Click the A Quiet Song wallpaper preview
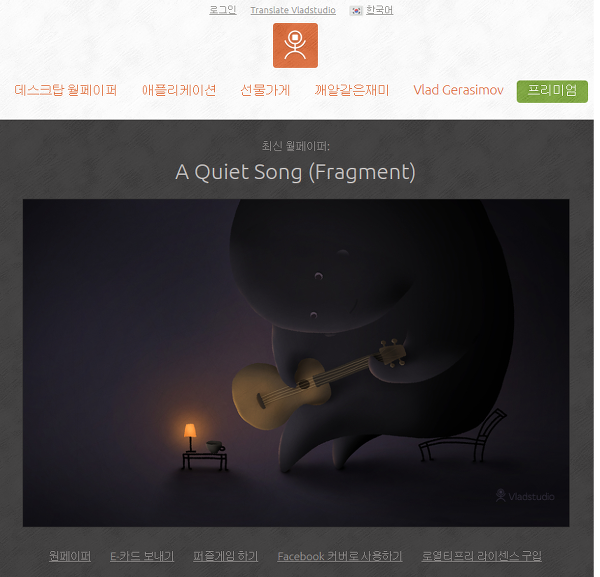This screenshot has width=600, height=577. point(296,363)
